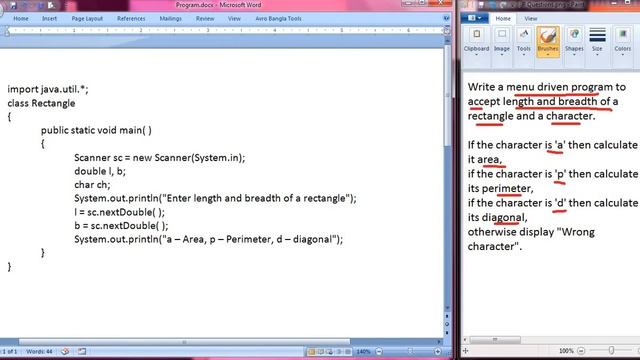Click the 'import java.util.*;' line
The image size is (640, 360).
coord(48,89)
